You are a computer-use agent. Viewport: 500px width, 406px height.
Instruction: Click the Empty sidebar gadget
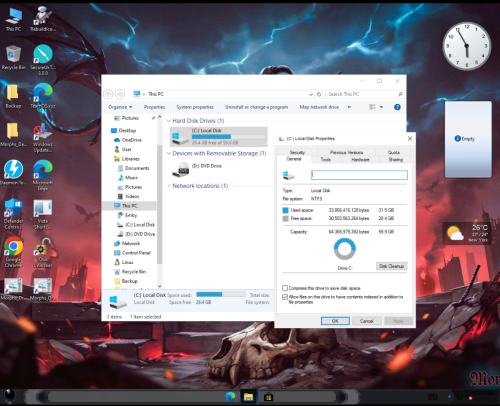pyautogui.click(x=468, y=139)
